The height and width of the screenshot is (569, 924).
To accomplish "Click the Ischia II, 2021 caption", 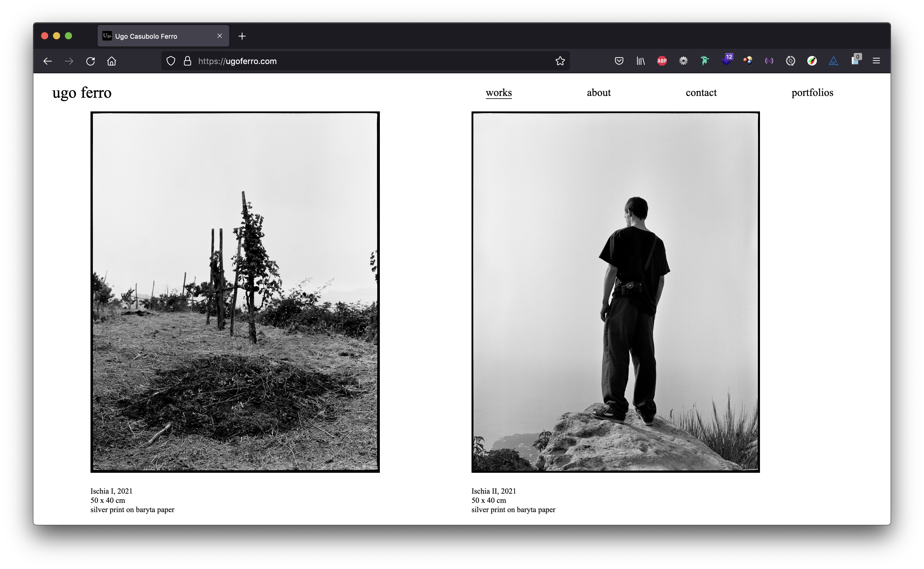I will pyautogui.click(x=494, y=491).
